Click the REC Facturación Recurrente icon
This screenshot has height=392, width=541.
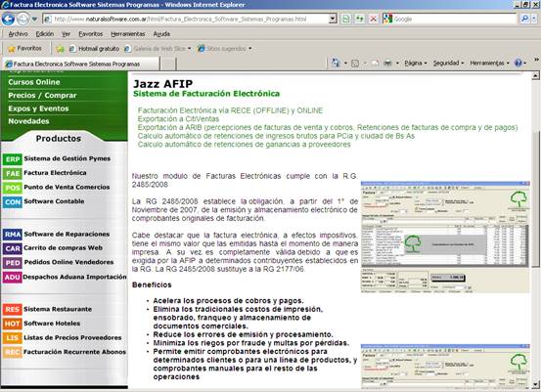click(13, 352)
